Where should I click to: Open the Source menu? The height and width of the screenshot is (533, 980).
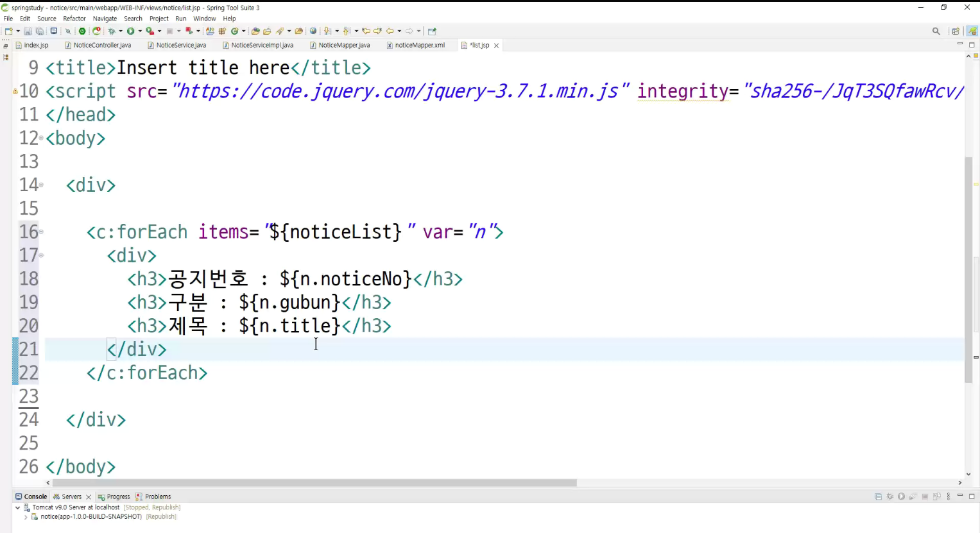[x=47, y=19]
